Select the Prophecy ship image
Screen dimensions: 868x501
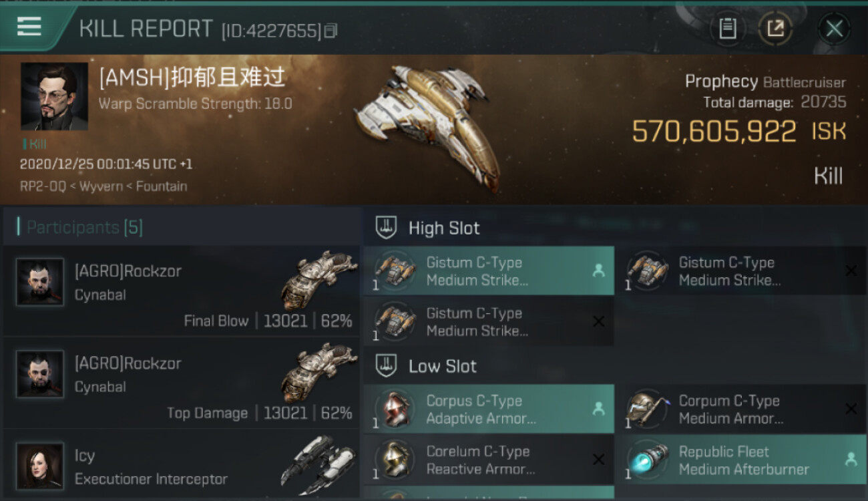429,124
